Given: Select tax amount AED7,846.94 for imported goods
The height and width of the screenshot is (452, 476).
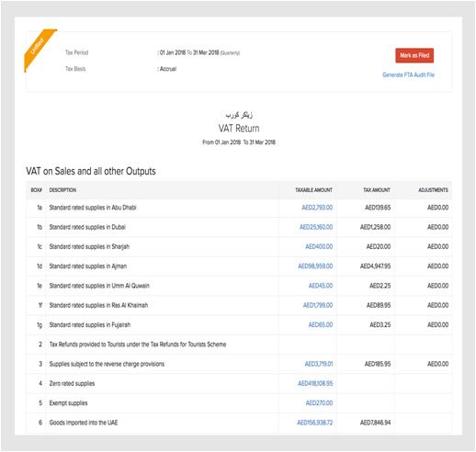Looking at the screenshot, I should click(x=375, y=423).
